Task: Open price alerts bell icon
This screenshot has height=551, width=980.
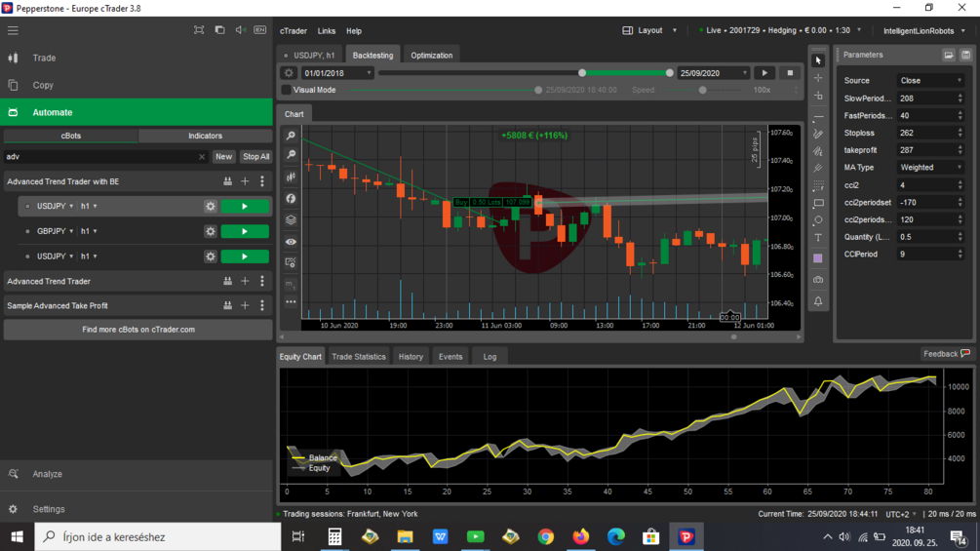Action: tap(818, 301)
